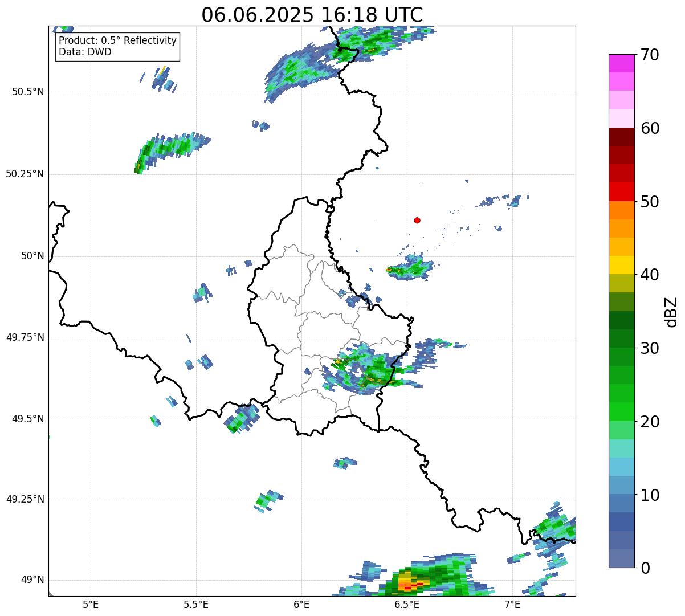
Task: Pick the bright magenta swatch just below 70
Action: point(622,63)
